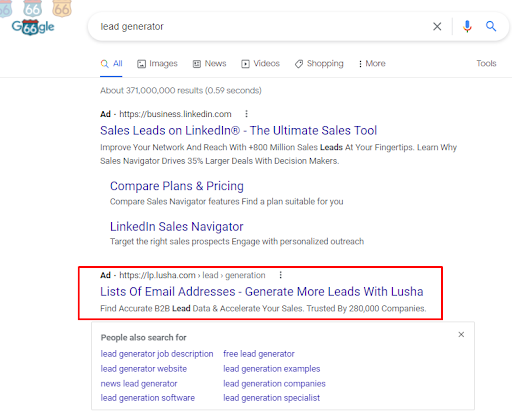512x415 pixels.
Task: Click into the 'lead generator' search field
Action: (260, 26)
